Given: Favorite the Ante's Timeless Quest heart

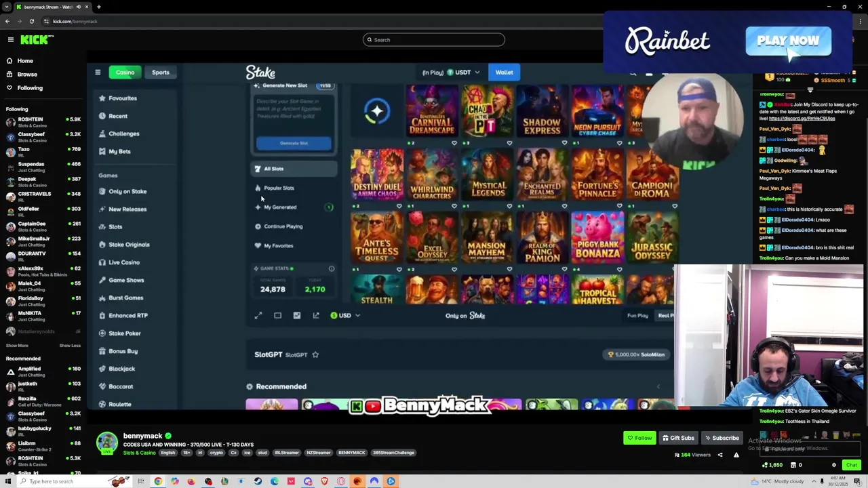Looking at the screenshot, I should [x=399, y=269].
